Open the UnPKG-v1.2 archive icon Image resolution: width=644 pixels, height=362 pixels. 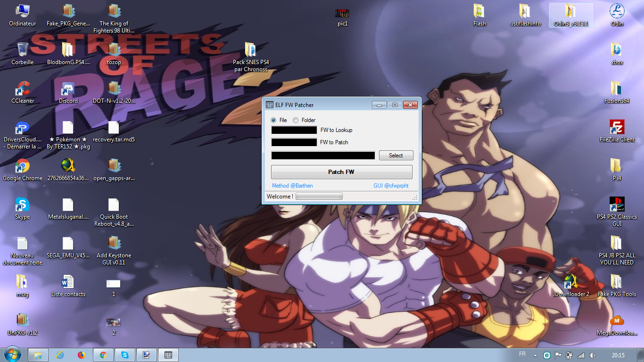pos(22,324)
